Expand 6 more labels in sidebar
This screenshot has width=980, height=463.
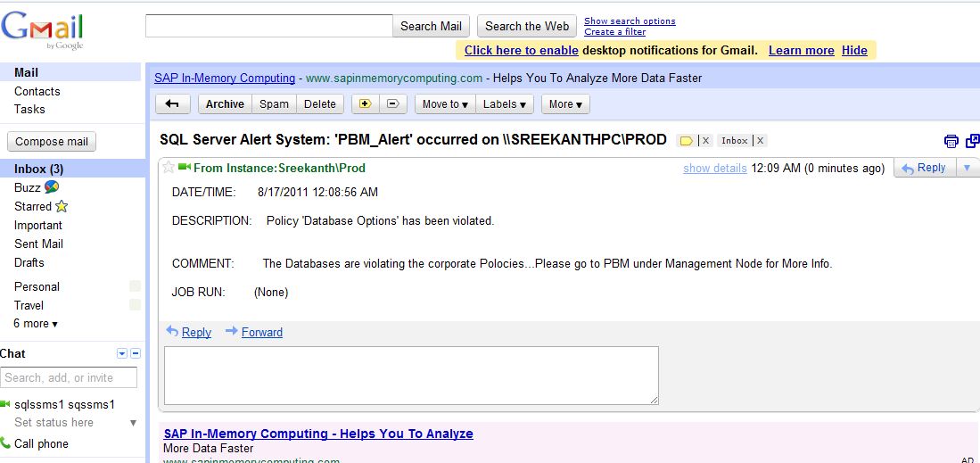coord(36,324)
